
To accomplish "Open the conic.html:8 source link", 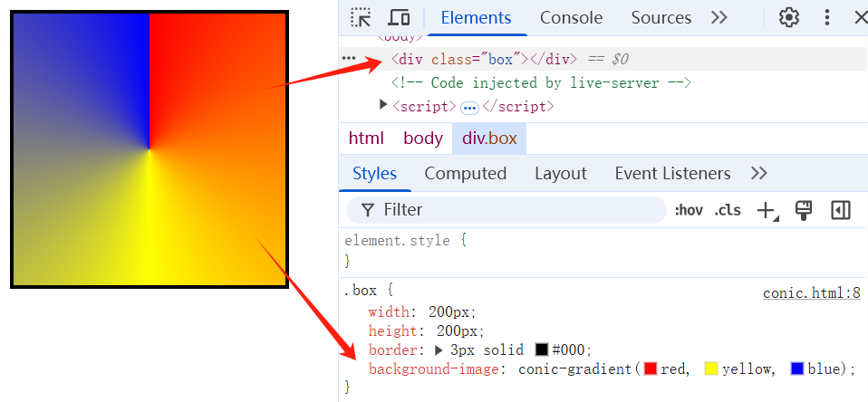I will point(811,292).
